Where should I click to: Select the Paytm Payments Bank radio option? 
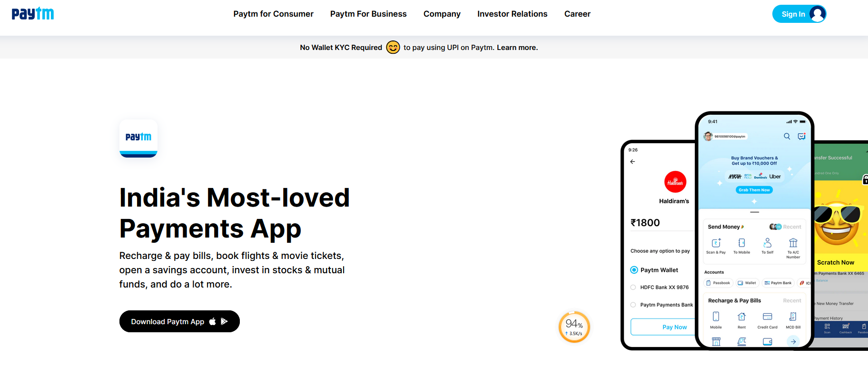pos(633,305)
